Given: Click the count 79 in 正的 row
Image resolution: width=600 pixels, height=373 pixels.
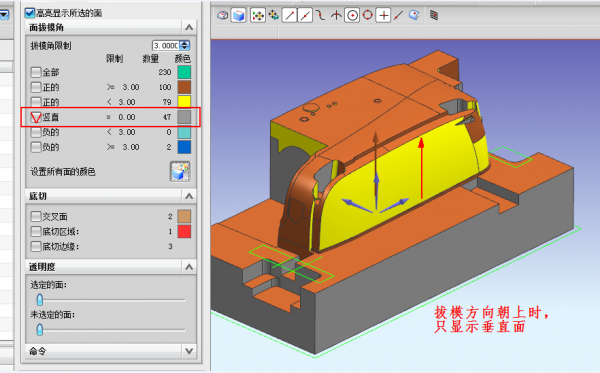Looking at the screenshot, I should [166, 102].
